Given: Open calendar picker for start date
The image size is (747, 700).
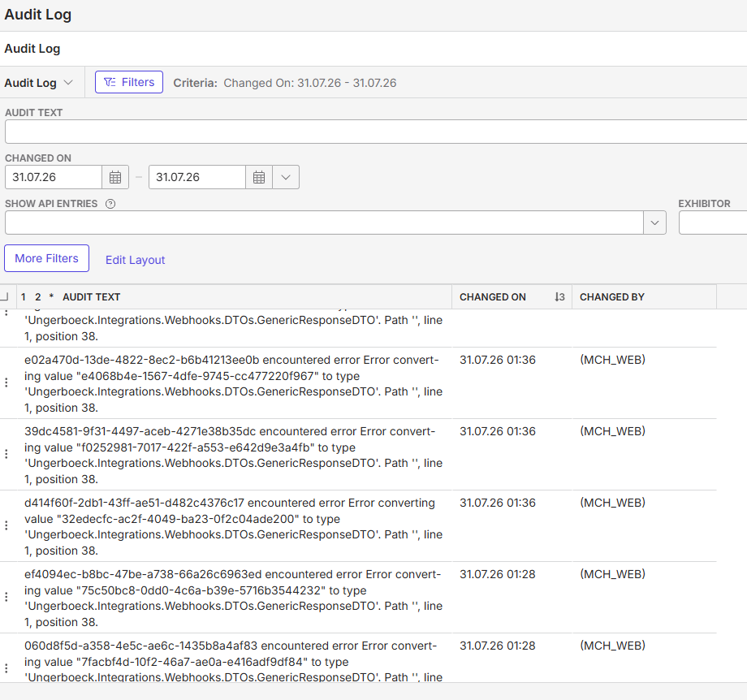Looking at the screenshot, I should tap(115, 177).
